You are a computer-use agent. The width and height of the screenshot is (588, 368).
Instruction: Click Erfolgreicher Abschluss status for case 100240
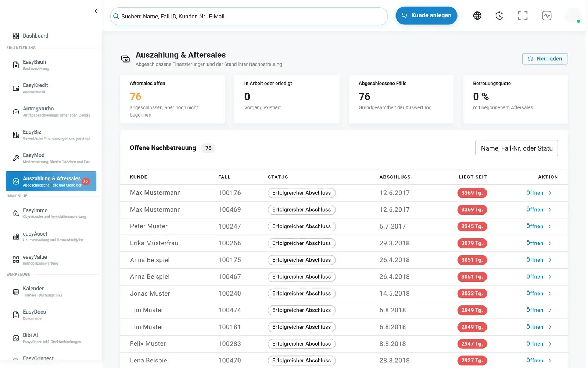301,294
